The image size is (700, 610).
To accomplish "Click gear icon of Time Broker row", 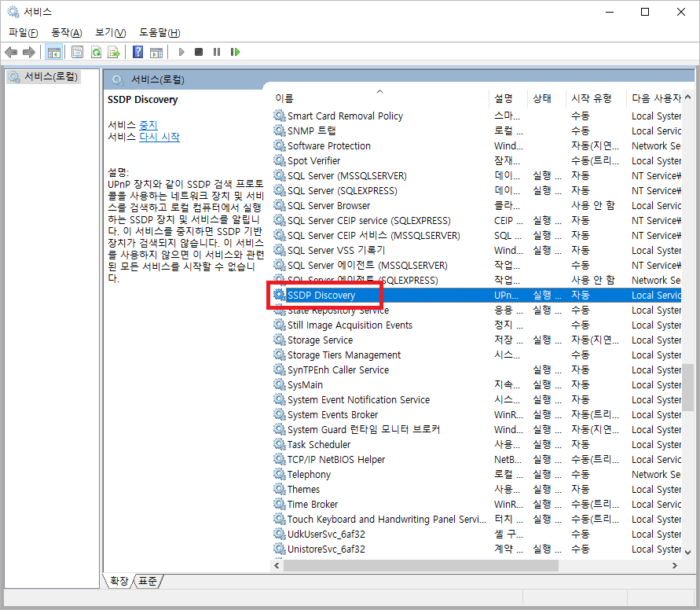I will 280,504.
